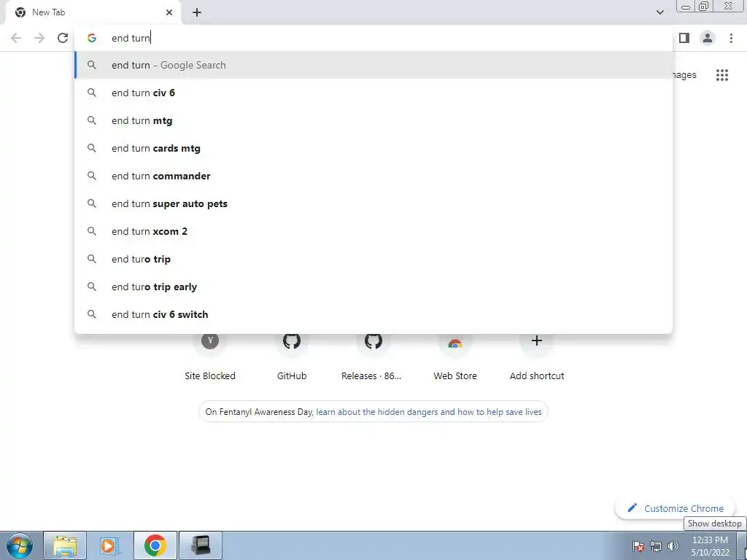Click the taskbar clock showing 12:33 PM
The image size is (747, 560).
tap(710, 546)
